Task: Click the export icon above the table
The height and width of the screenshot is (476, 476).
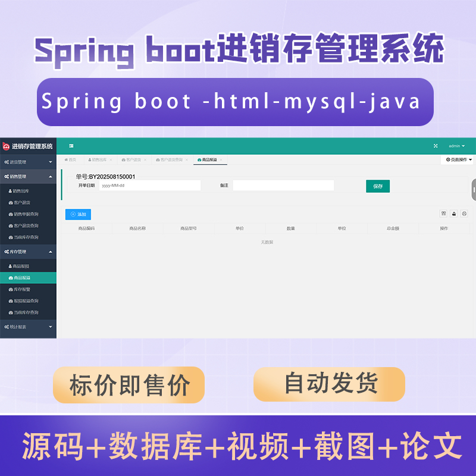Action: click(454, 214)
